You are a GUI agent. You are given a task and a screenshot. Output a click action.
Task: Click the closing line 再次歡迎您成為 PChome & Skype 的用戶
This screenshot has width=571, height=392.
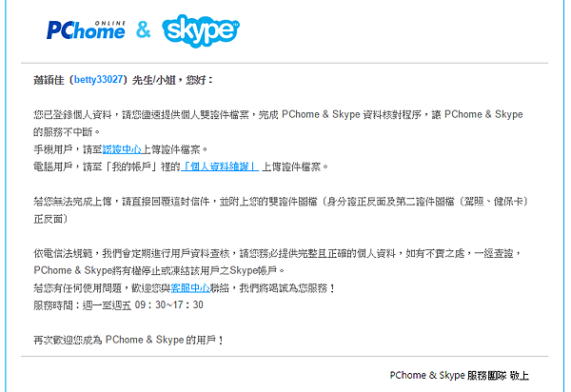128,340
